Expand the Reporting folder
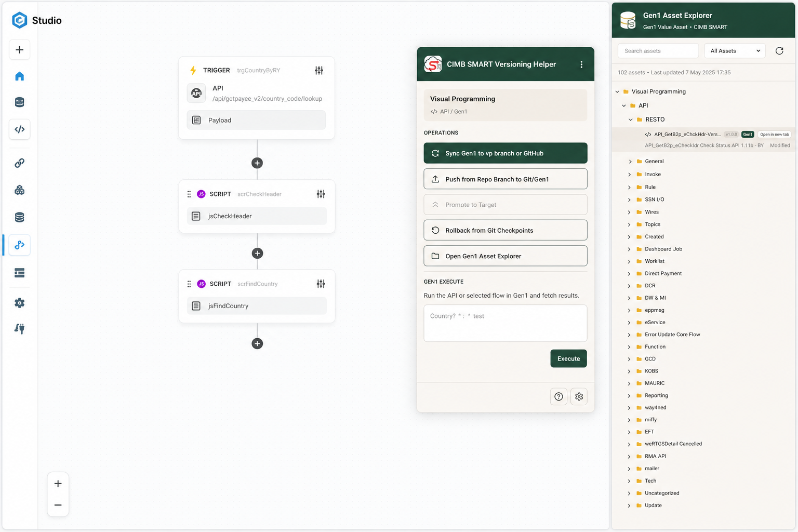Image resolution: width=798 pixels, height=532 pixels. [x=630, y=396]
